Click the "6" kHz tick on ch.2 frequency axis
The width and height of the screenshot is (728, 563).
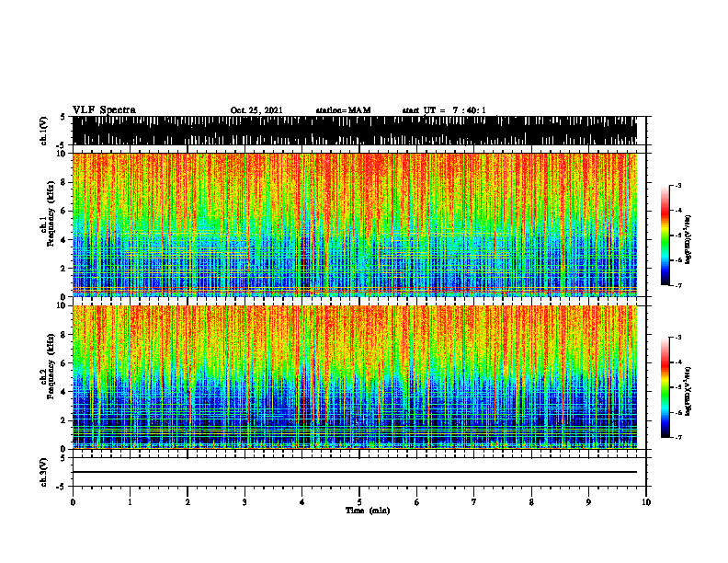64,362
